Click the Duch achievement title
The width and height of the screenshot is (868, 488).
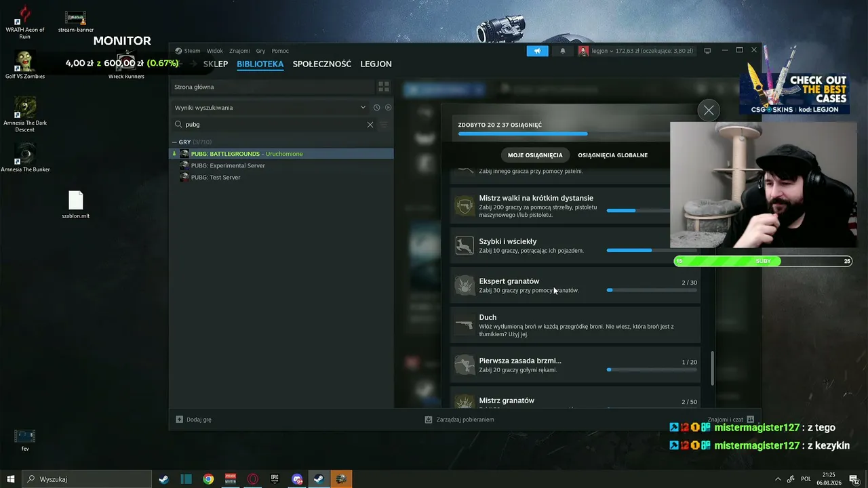(x=488, y=317)
